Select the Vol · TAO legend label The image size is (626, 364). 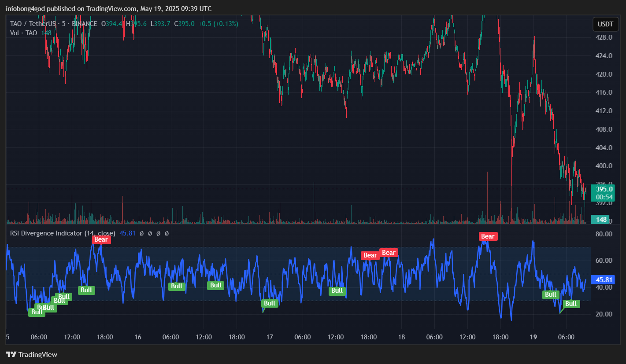tap(24, 33)
